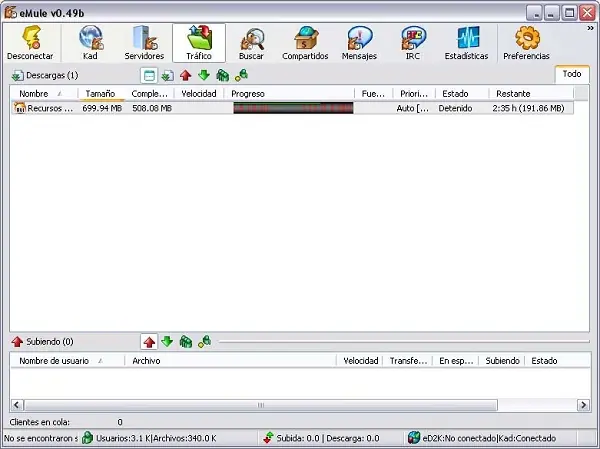Click the Clientes en cola label

click(x=39, y=422)
